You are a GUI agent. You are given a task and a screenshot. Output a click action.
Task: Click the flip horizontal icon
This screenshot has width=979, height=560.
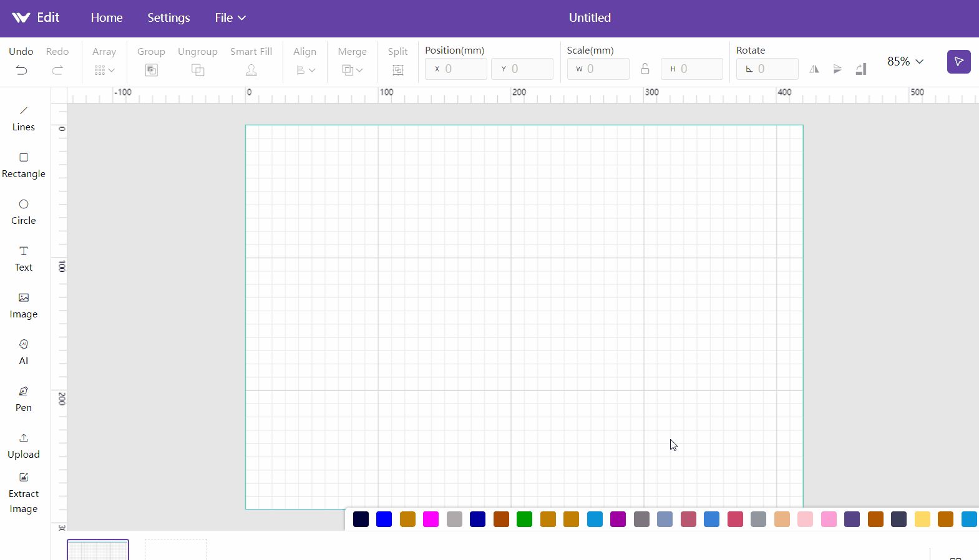click(814, 69)
